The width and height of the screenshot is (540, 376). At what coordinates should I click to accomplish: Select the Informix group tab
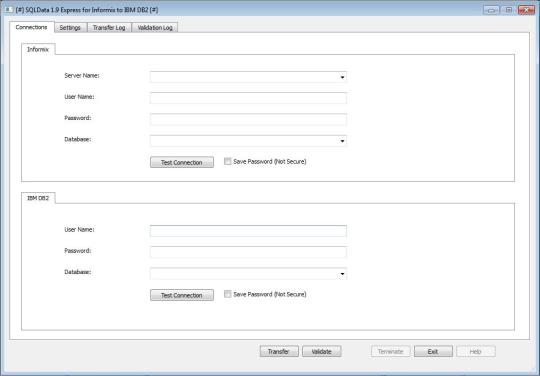coord(38,49)
